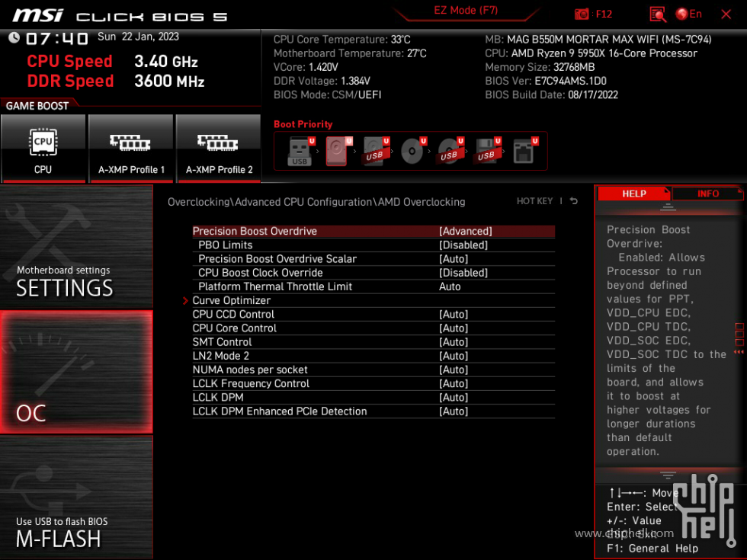Change SMT Control [Auto] setting

point(454,341)
